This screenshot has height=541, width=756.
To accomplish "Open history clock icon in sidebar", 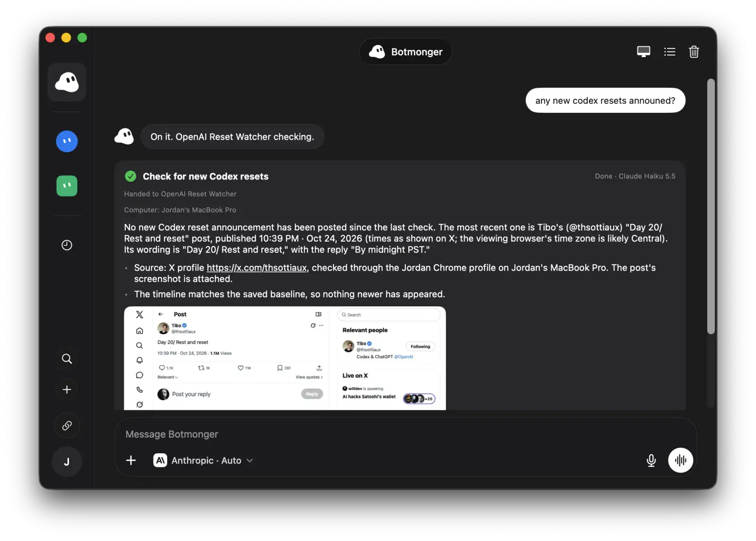I will pyautogui.click(x=67, y=245).
